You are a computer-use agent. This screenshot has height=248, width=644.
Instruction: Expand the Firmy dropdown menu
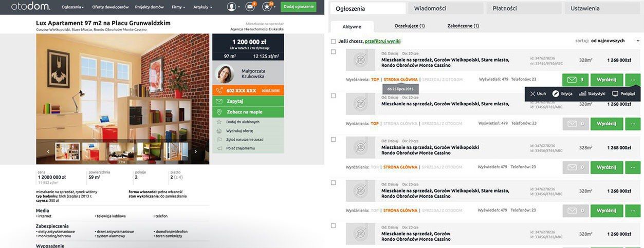tap(178, 7)
